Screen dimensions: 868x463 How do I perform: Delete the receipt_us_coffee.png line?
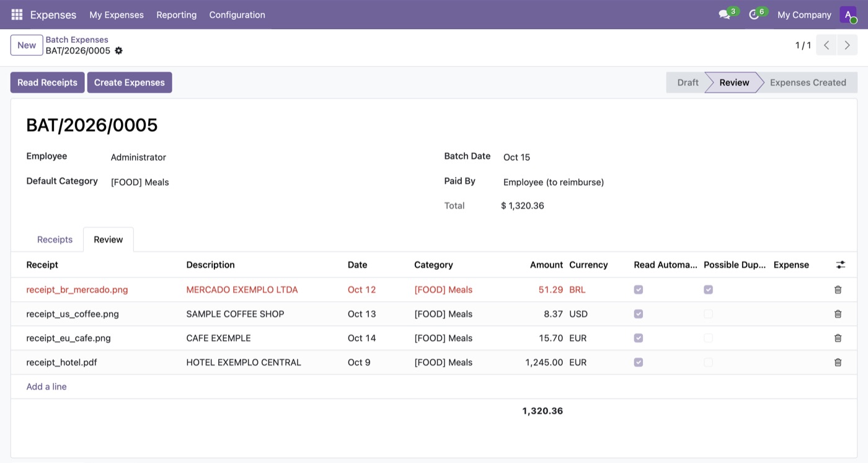click(x=838, y=314)
